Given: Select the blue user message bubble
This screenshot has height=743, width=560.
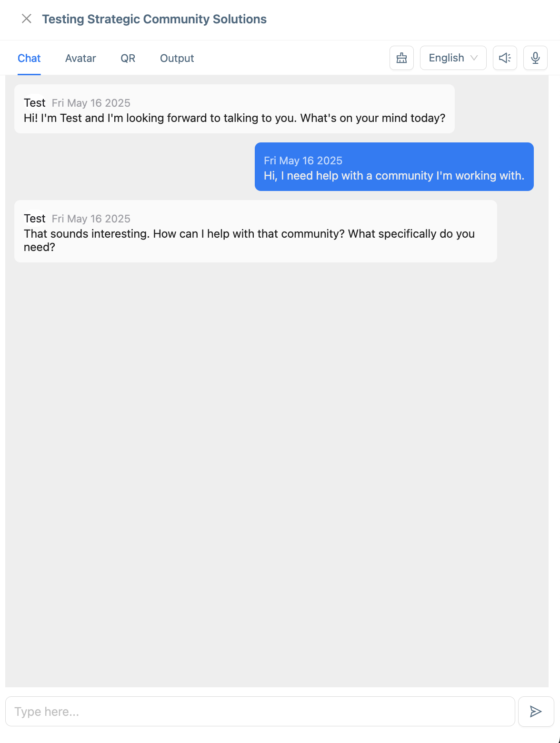Looking at the screenshot, I should click(x=394, y=167).
